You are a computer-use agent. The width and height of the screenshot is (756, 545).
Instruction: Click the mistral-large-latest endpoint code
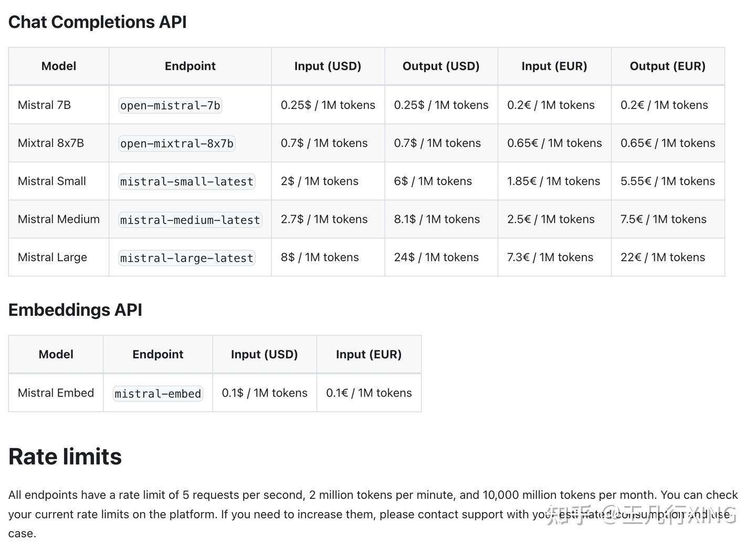click(187, 258)
